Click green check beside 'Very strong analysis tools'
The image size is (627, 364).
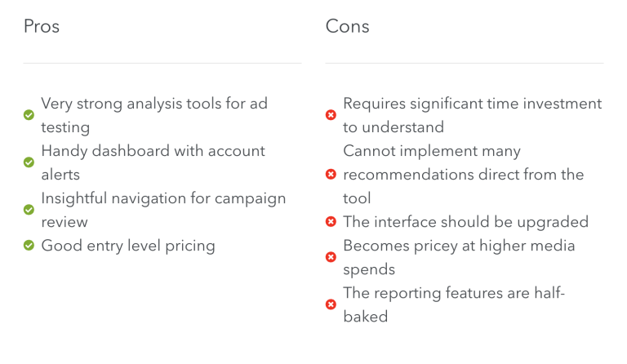[29, 115]
